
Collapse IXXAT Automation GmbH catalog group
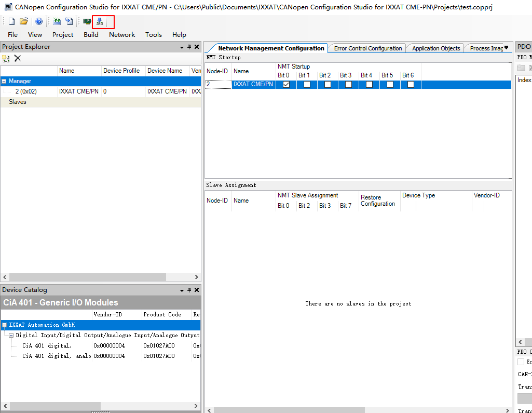[x=4, y=325]
